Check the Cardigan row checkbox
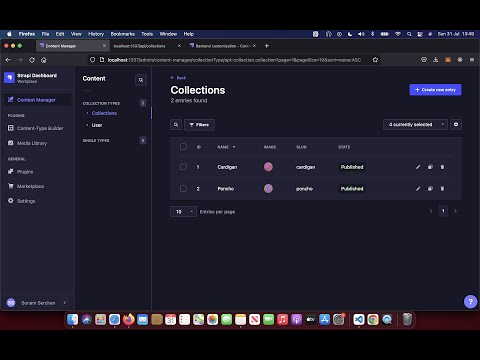 [x=183, y=167]
